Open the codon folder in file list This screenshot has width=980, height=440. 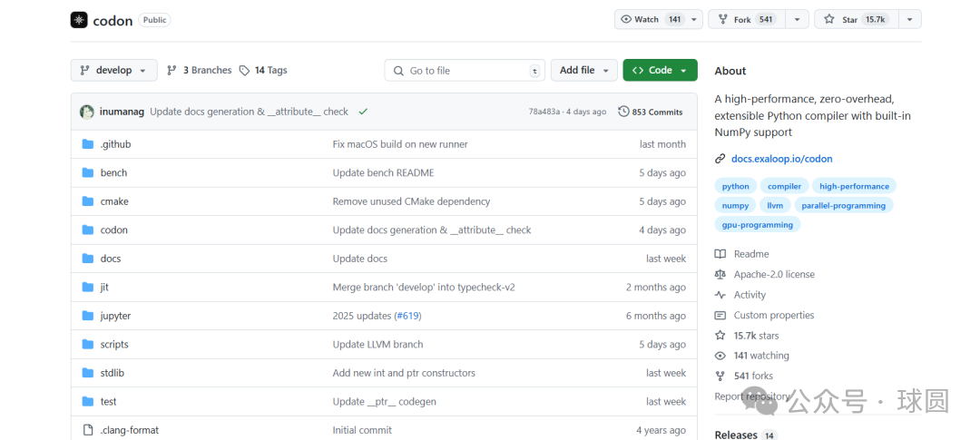click(x=113, y=230)
